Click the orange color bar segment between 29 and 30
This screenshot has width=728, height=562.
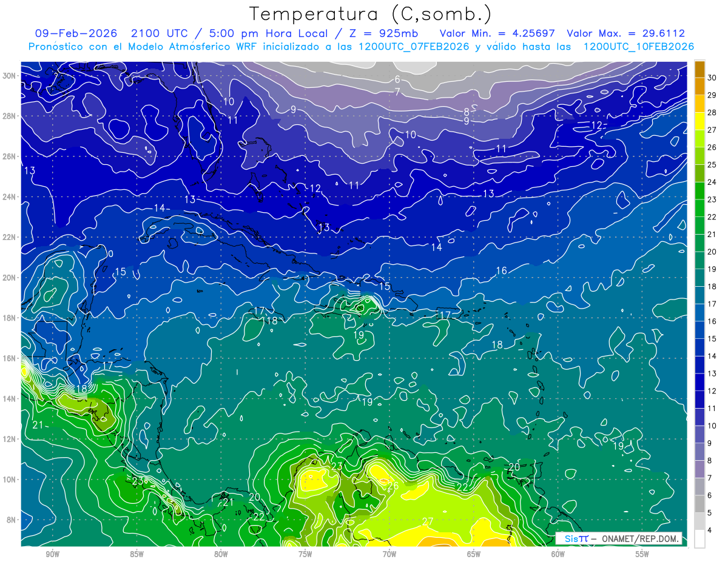pos(699,86)
